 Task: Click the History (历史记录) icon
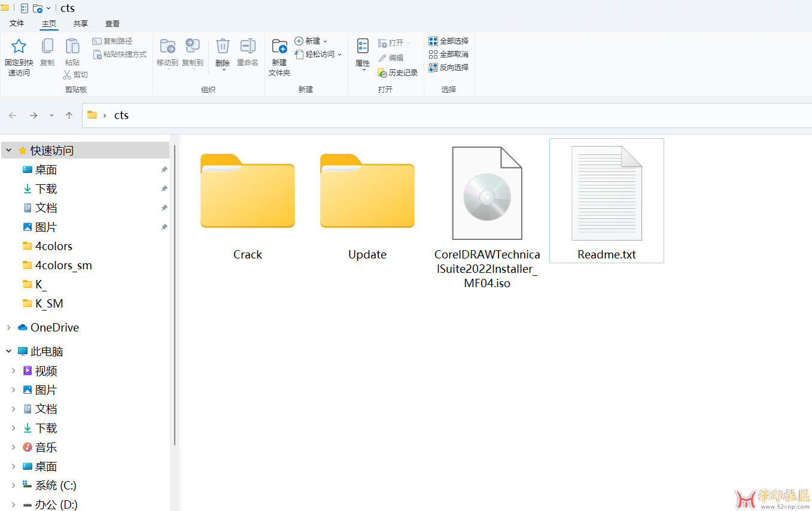pyautogui.click(x=382, y=73)
